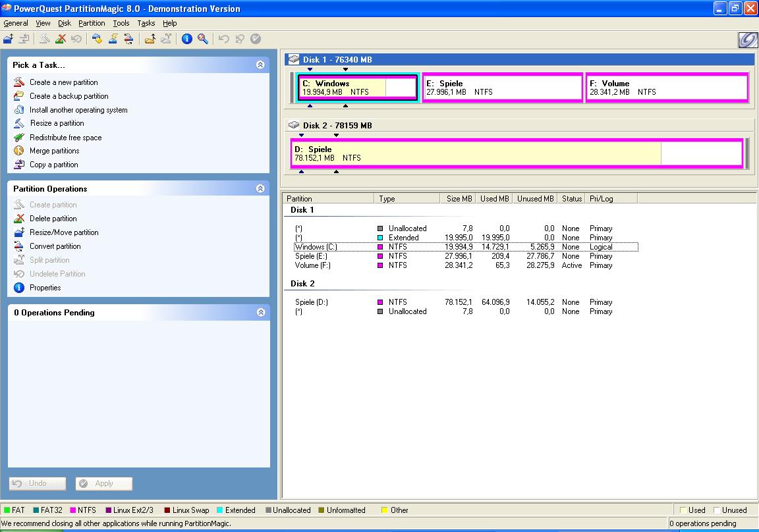Screen dimensions: 759x532
Task: Click the Resize/Move partition operation link
Action: pos(64,232)
